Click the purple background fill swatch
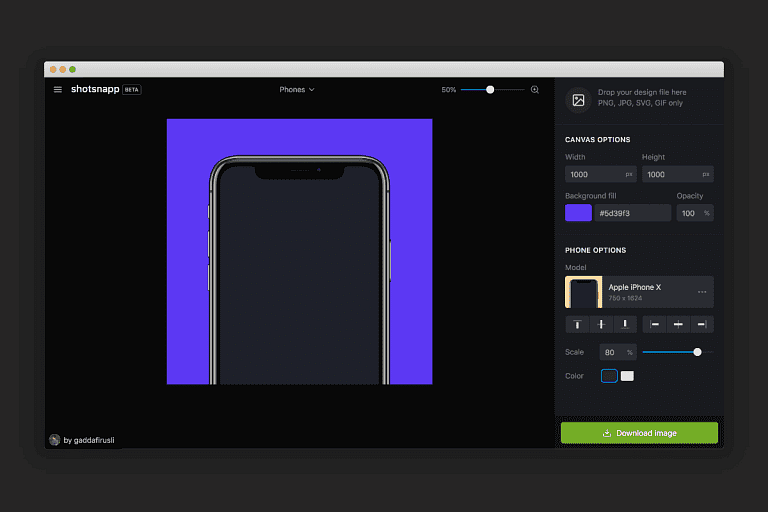The image size is (768, 512). coord(578,213)
